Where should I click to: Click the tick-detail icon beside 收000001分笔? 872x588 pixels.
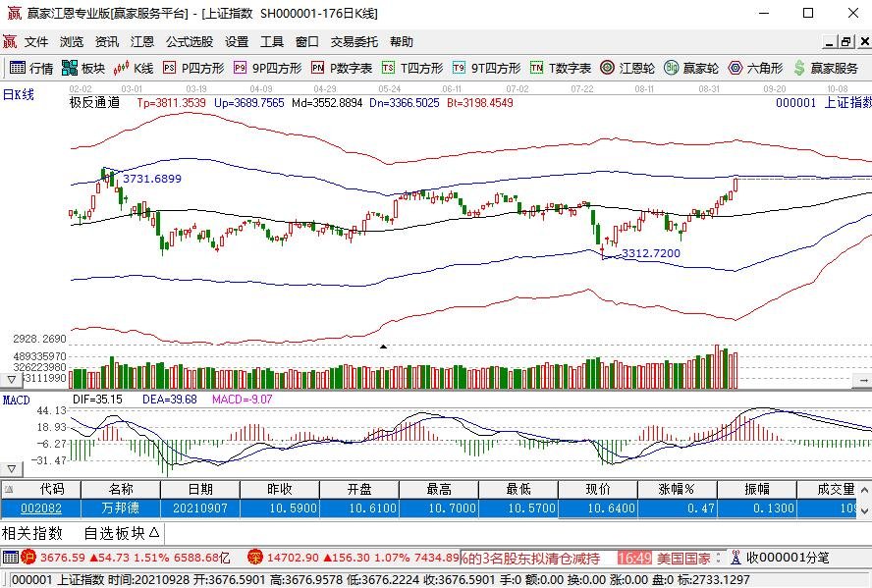[x=736, y=557]
